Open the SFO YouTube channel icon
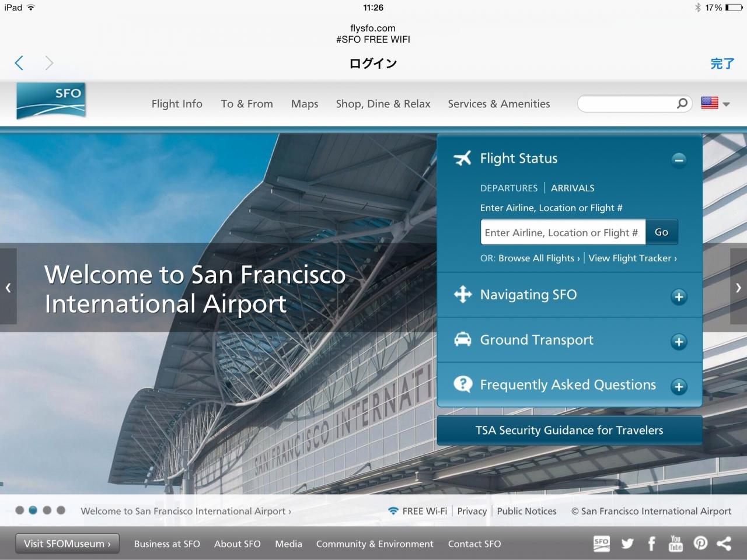Image resolution: width=747 pixels, height=560 pixels. 676,544
